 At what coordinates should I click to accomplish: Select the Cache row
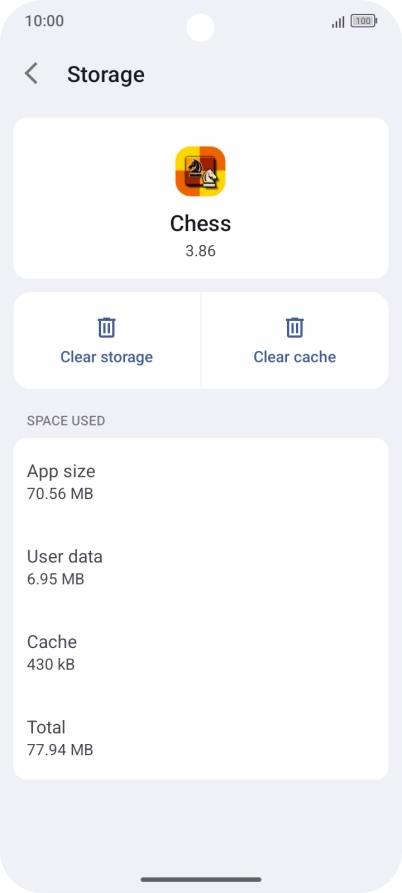click(x=200, y=652)
